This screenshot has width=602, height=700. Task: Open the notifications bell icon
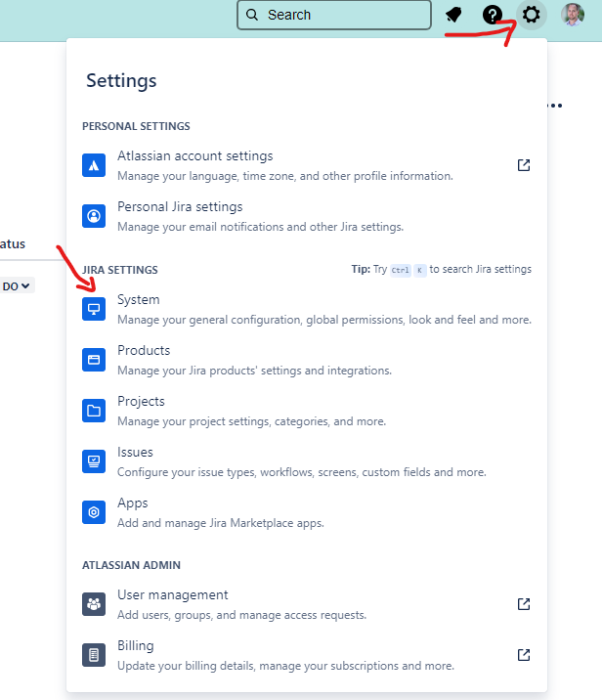point(453,15)
